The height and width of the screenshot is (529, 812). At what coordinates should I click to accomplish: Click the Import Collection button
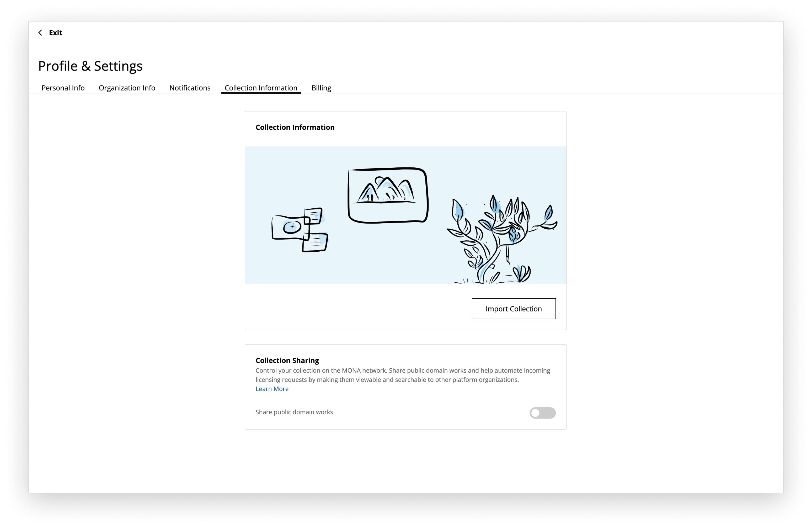point(514,309)
